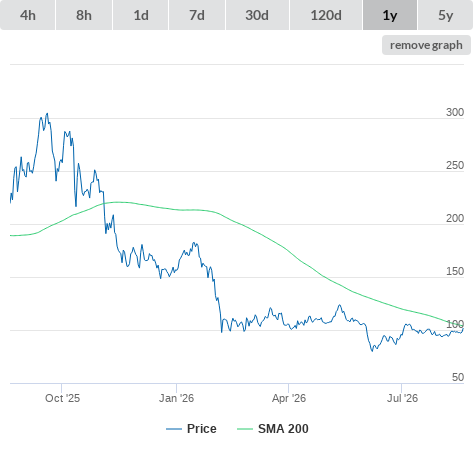474x455 pixels.
Task: Show the 1d chart range
Action: tap(141, 15)
